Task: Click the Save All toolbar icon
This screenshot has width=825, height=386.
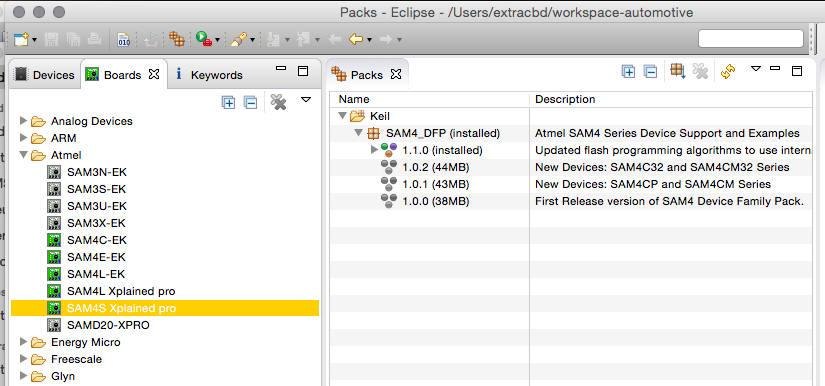Action: 73,39
